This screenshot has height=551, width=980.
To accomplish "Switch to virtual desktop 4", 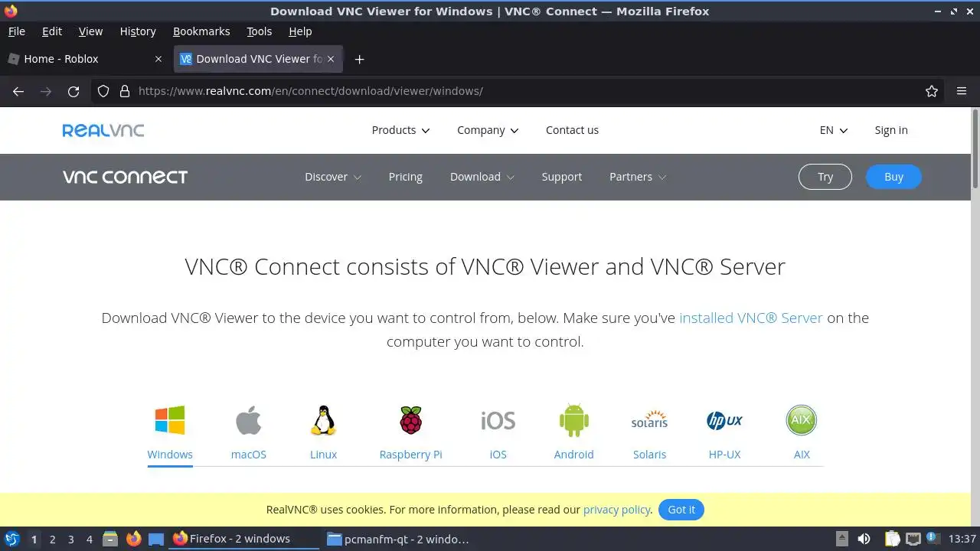I will click(x=89, y=539).
